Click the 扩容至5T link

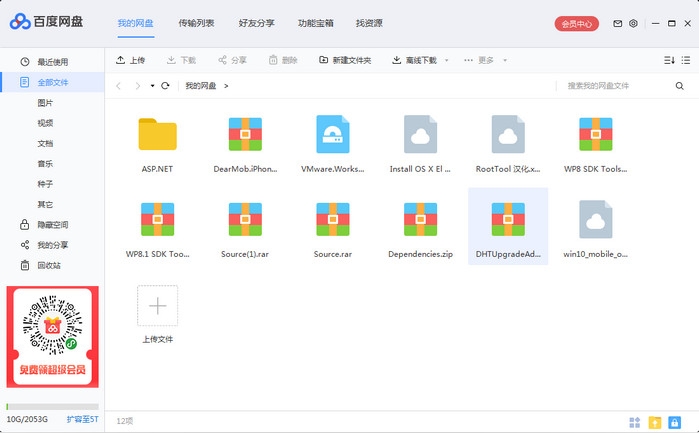click(82, 419)
